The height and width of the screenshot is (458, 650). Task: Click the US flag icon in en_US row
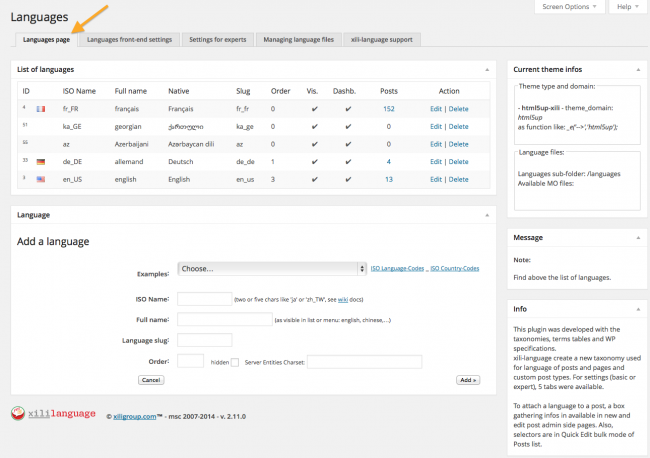(x=41, y=179)
